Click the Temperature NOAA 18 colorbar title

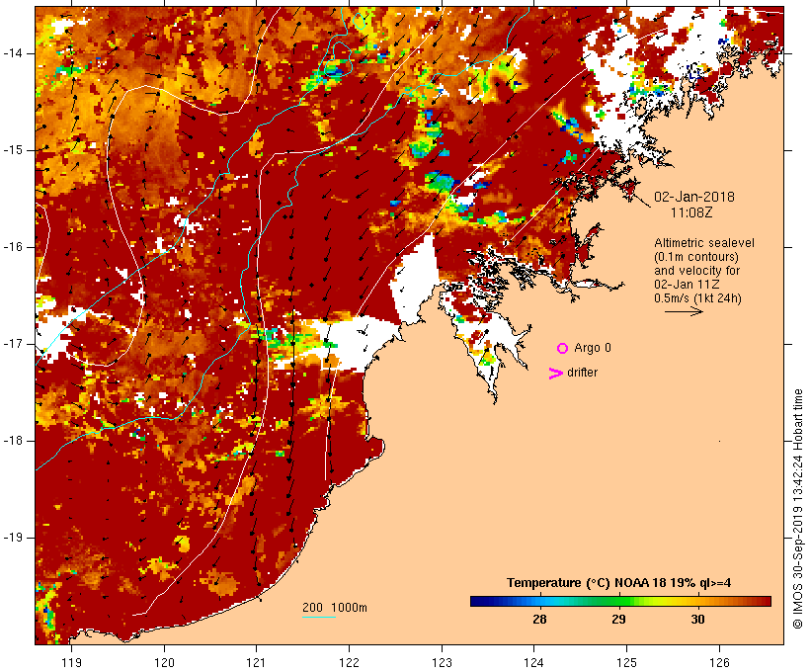tap(619, 583)
